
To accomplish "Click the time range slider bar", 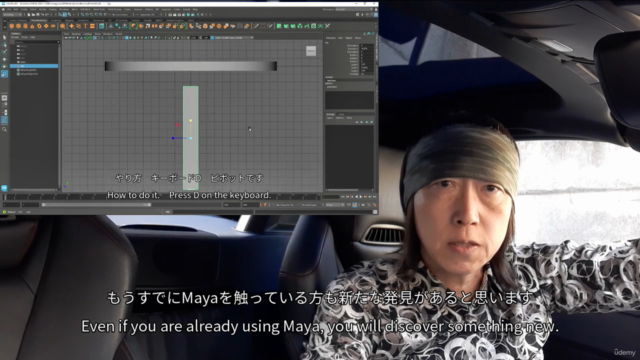I will (x=96, y=205).
